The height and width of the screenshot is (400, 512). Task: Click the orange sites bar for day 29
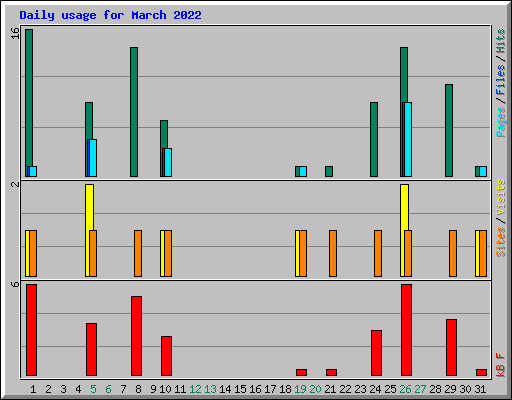pos(453,253)
